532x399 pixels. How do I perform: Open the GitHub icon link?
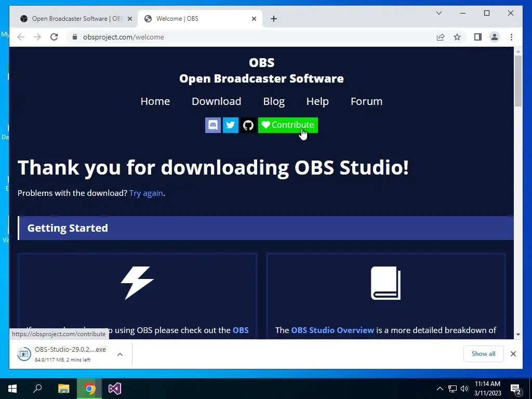pos(248,125)
